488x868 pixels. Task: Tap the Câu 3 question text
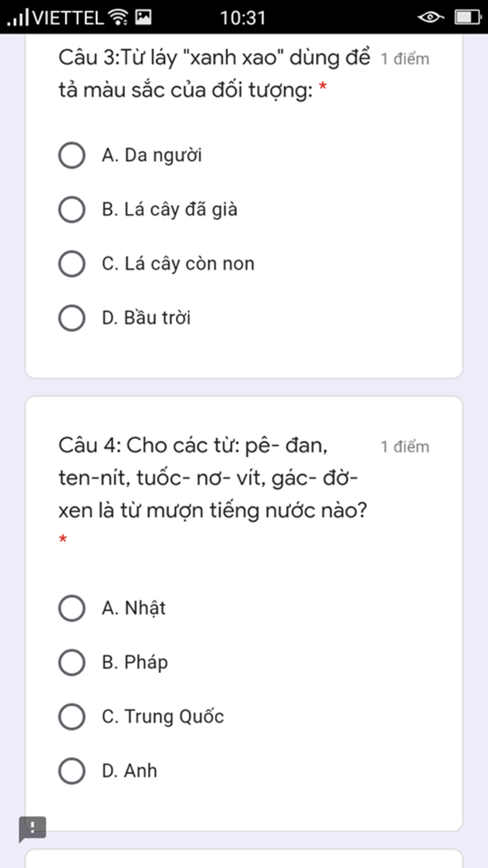pos(214,73)
